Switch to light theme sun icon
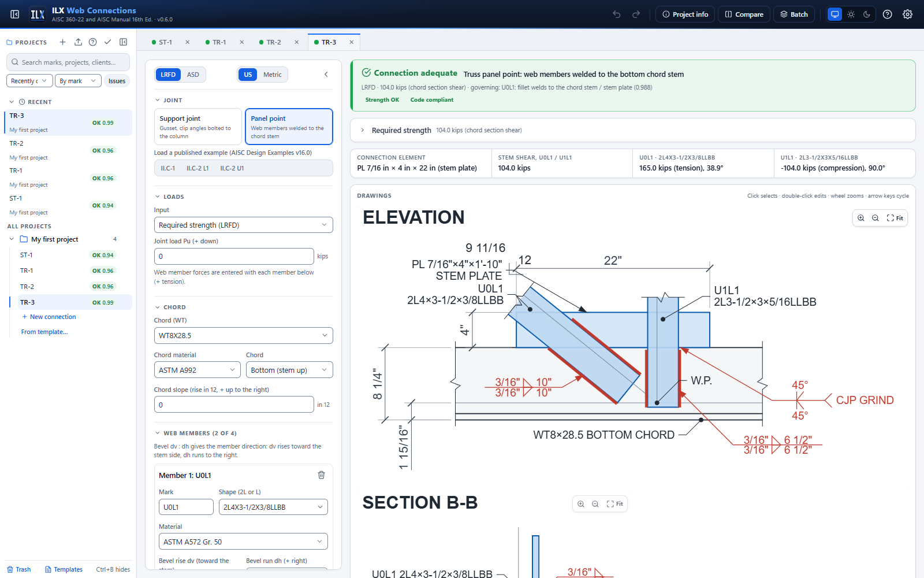The image size is (924, 578). (851, 14)
